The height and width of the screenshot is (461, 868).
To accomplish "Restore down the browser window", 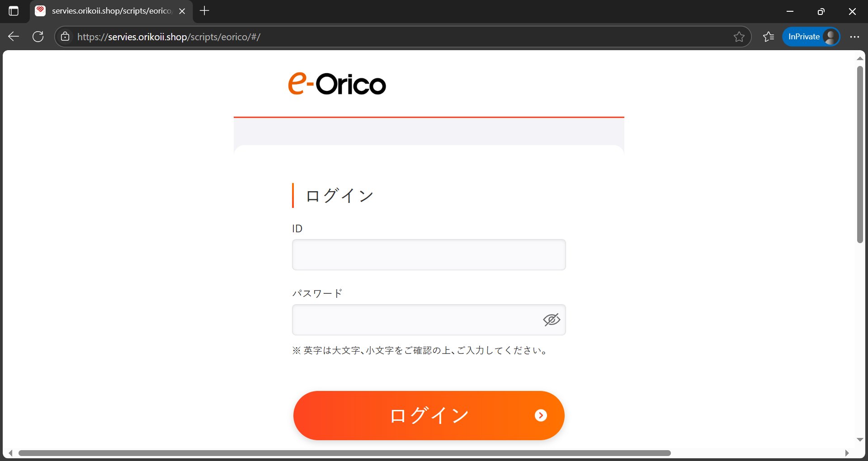I will click(821, 11).
